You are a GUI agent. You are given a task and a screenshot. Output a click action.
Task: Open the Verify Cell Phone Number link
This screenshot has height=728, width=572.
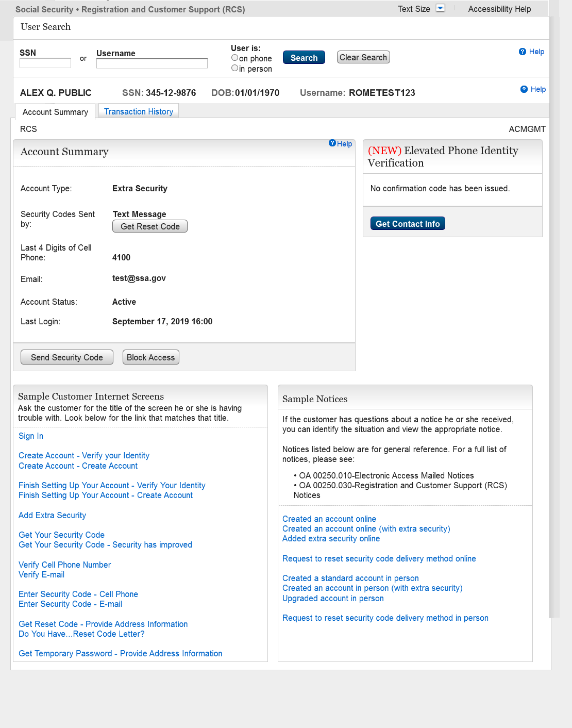(64, 565)
